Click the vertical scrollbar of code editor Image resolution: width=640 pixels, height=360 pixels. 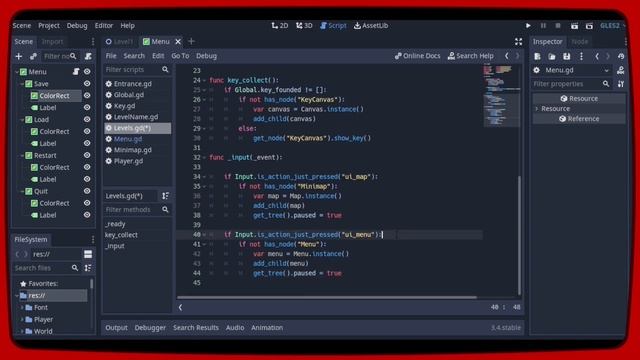point(519,235)
